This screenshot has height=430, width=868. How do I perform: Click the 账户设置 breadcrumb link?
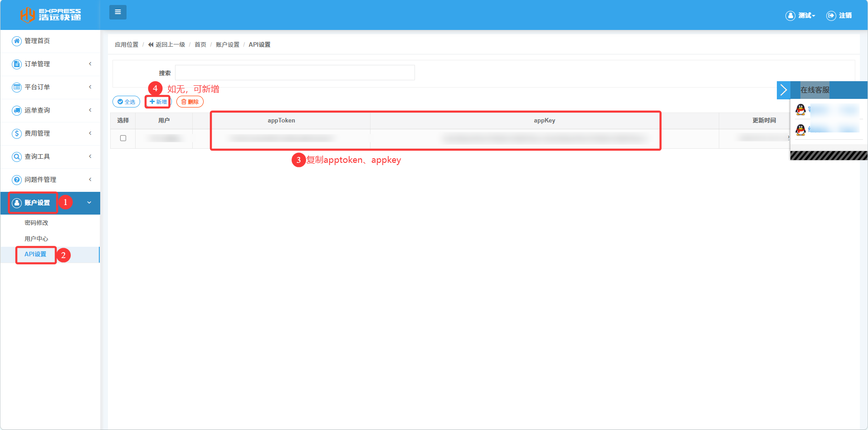point(228,44)
